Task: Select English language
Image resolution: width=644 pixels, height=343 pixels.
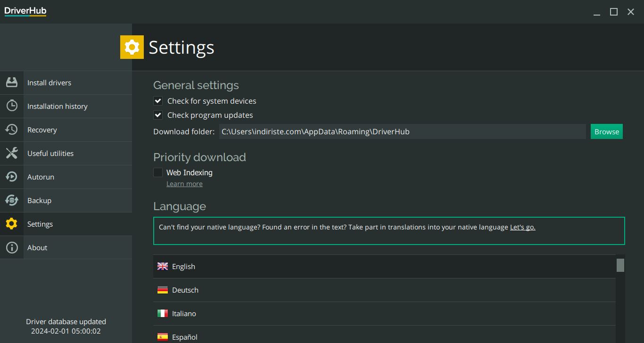Action: coord(384,266)
